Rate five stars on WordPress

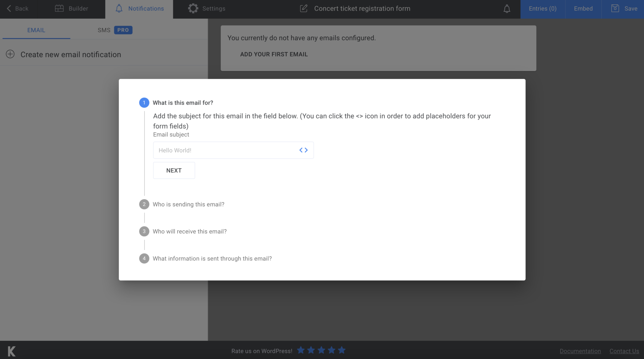[341, 350]
